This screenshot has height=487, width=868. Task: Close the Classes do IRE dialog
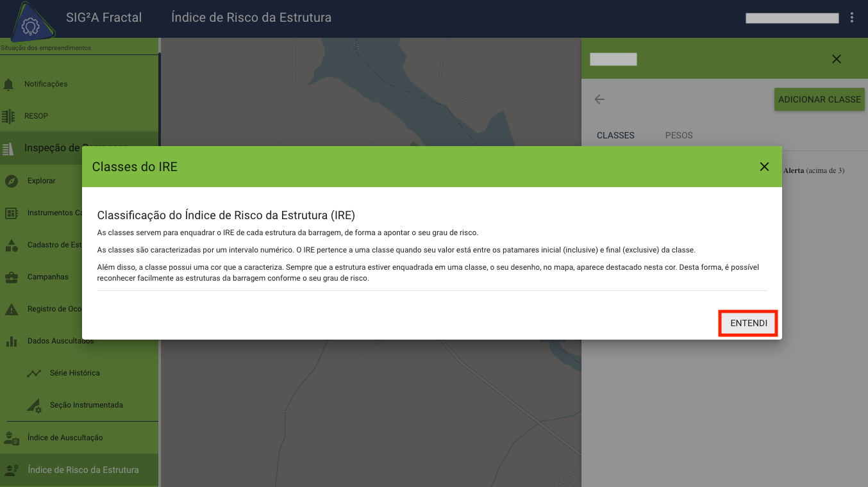click(x=764, y=167)
